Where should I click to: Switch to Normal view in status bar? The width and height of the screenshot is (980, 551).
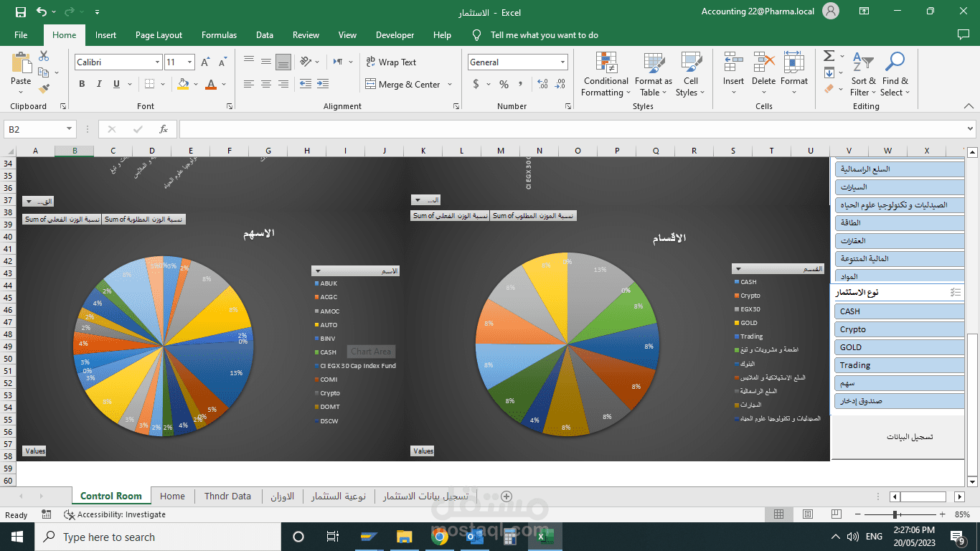[x=778, y=514]
